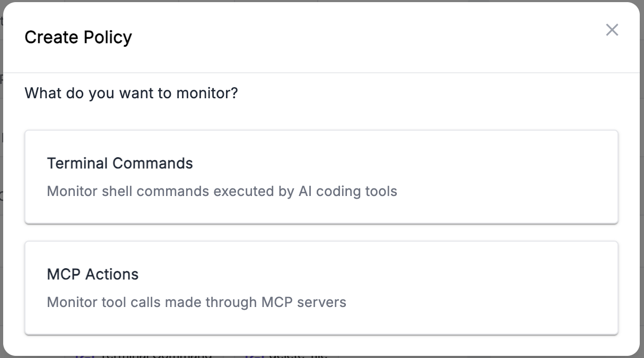
Task: Click the MCP Actions card title
Action: (93, 274)
